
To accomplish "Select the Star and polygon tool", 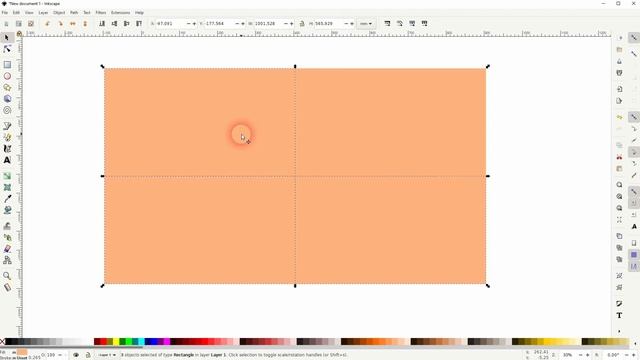I will click(7, 87).
